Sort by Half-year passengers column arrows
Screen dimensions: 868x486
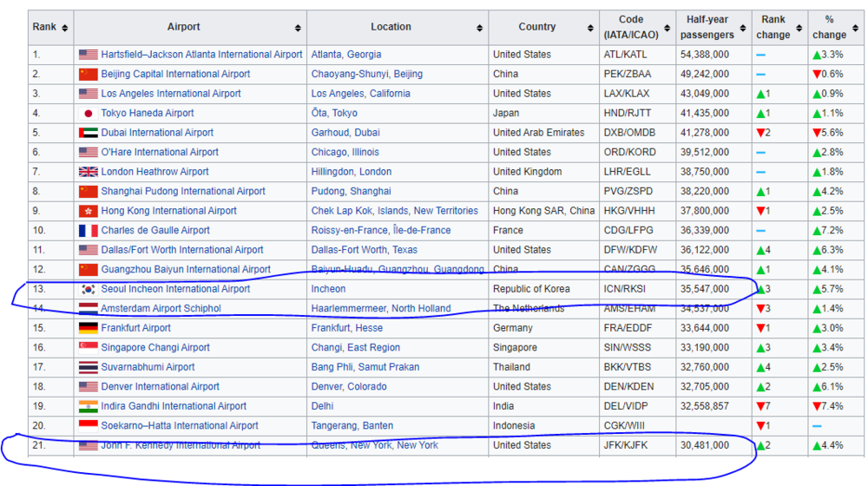[x=743, y=28]
